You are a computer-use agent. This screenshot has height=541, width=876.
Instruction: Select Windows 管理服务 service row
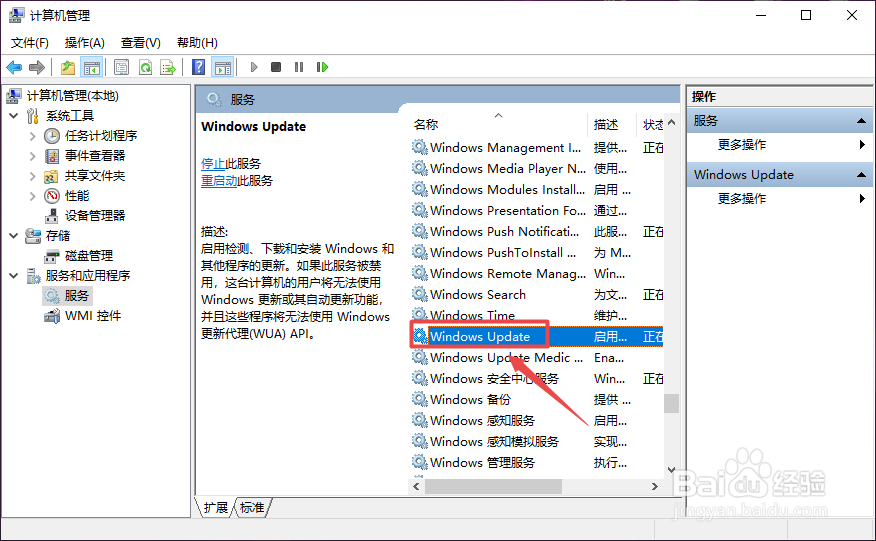point(537,463)
